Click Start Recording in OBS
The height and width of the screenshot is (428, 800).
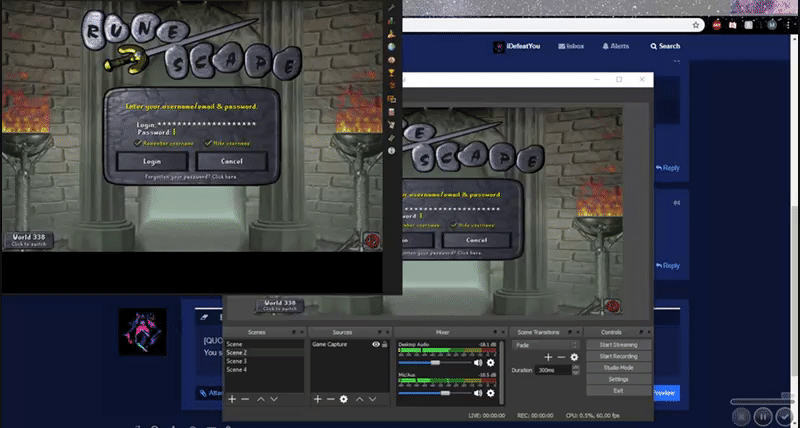click(x=618, y=356)
